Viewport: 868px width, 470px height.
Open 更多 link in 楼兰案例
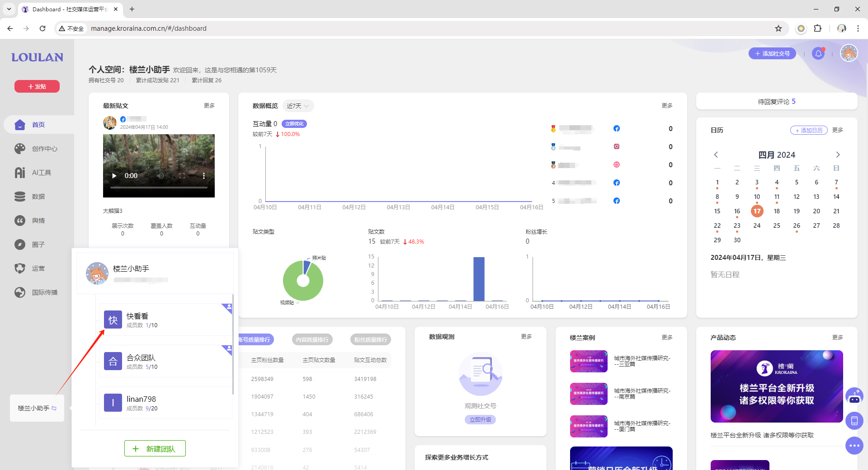[x=667, y=337]
